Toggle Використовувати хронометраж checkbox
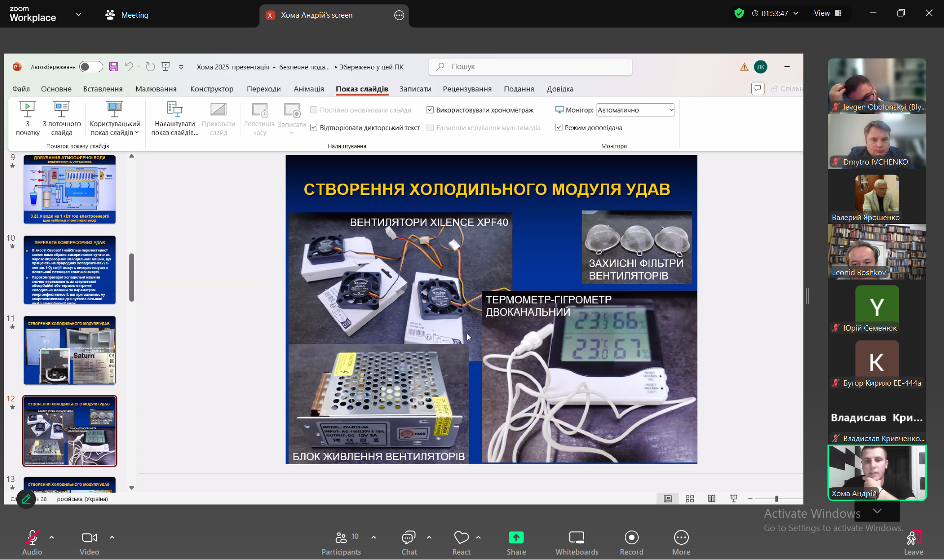Screen dimensions: 944x560 pyautogui.click(x=430, y=110)
